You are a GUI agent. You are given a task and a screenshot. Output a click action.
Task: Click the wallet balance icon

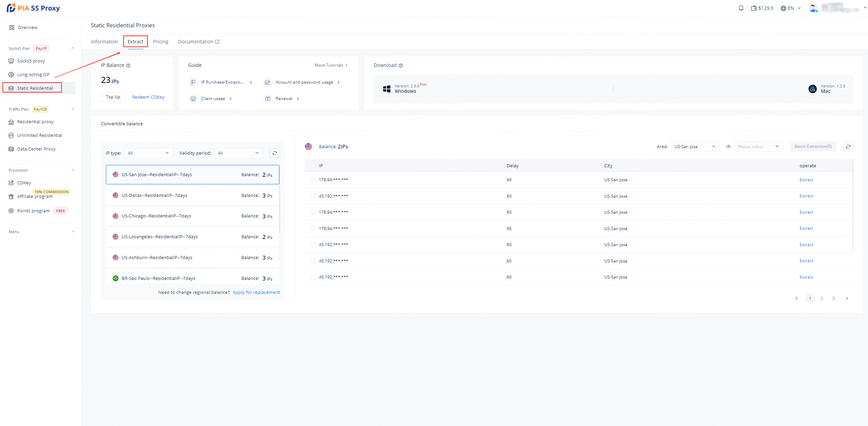pyautogui.click(x=754, y=8)
